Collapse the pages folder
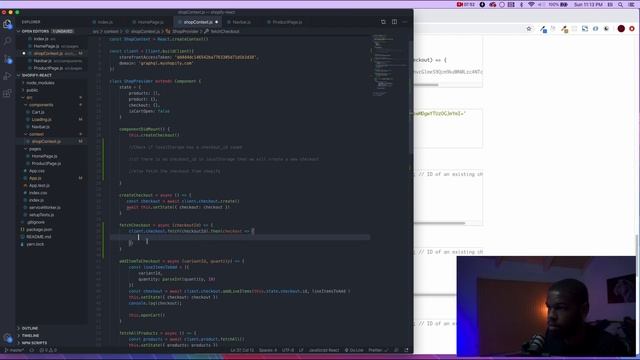 [x=35, y=149]
